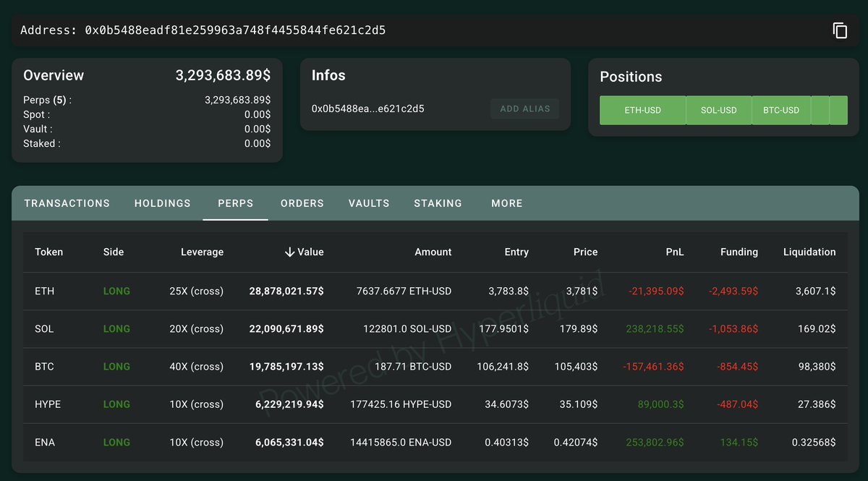The height and width of the screenshot is (481, 868).
Task: Sort table by Price column header
Action: [586, 252]
